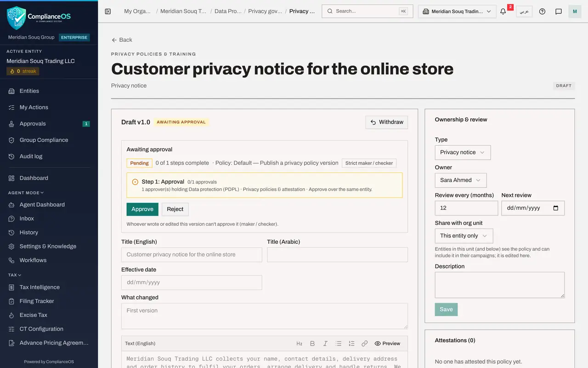Image resolution: width=588 pixels, height=368 pixels.
Task: Click the Pending status badge
Action: (139, 163)
